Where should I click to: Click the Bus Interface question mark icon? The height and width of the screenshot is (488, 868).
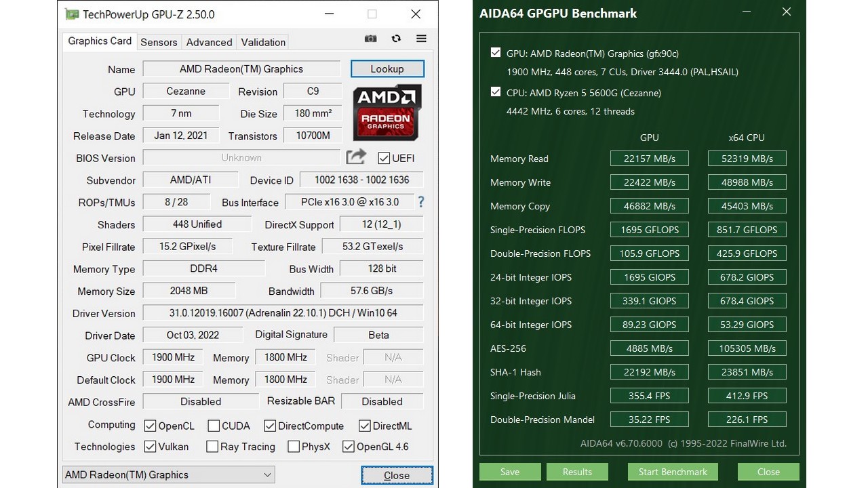(x=421, y=202)
